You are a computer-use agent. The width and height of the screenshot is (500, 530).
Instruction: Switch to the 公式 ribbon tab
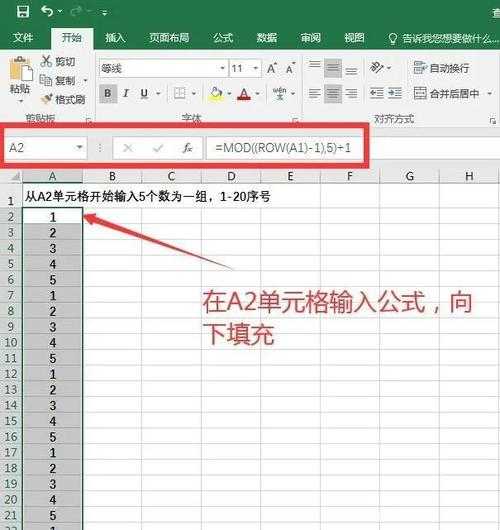click(223, 38)
